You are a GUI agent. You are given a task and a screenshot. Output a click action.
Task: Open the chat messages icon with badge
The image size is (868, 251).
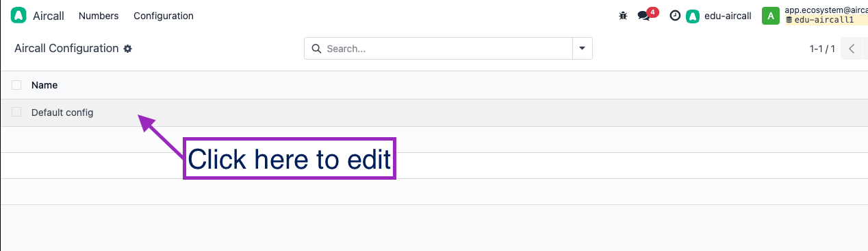(x=643, y=16)
